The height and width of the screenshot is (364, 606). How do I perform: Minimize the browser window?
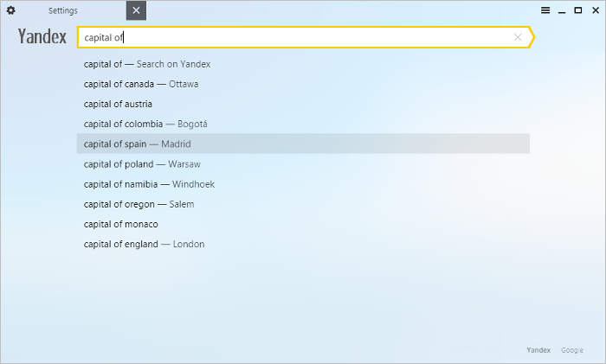(562, 11)
